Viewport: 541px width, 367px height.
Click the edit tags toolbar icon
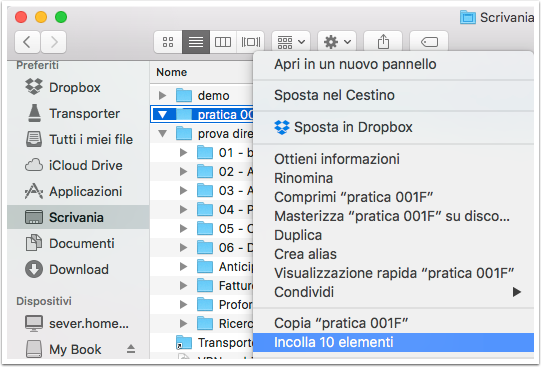pyautogui.click(x=429, y=42)
